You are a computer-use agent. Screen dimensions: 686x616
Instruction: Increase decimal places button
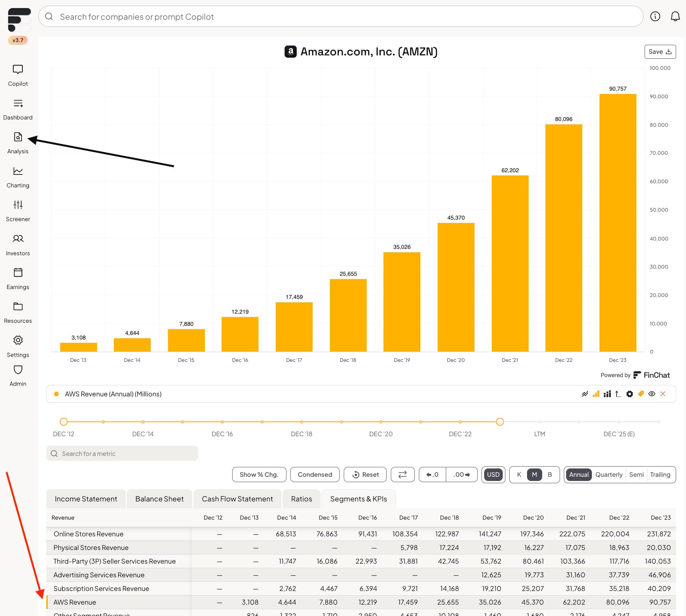click(461, 475)
